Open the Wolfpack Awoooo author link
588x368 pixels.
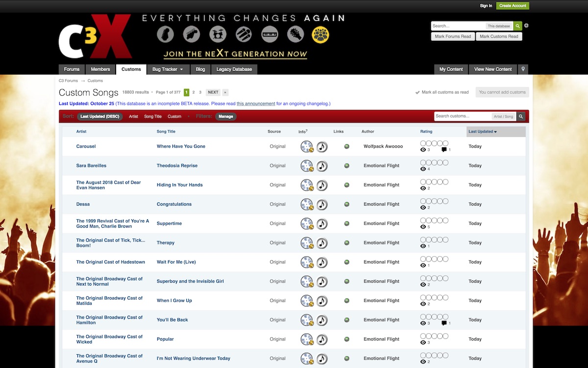coord(383,146)
